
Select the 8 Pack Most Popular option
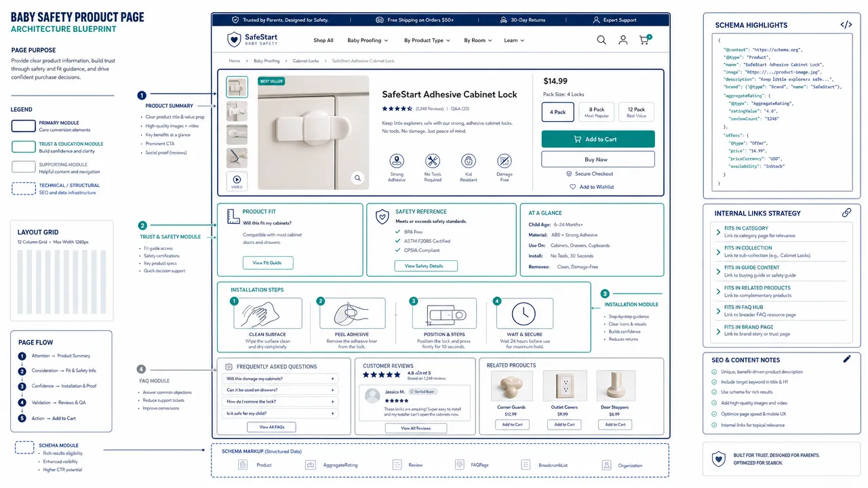597,112
